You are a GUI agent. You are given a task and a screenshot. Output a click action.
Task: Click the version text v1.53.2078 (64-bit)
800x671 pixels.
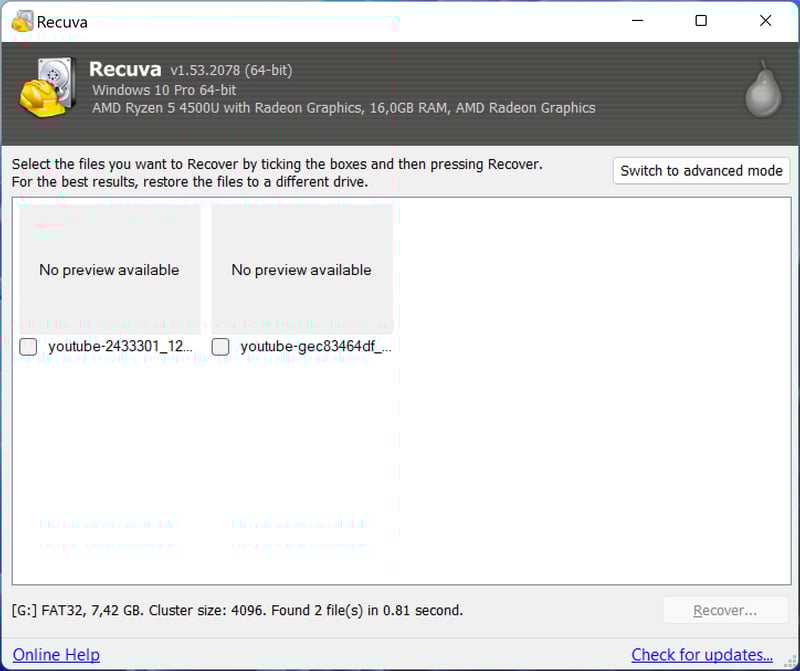pyautogui.click(x=231, y=70)
